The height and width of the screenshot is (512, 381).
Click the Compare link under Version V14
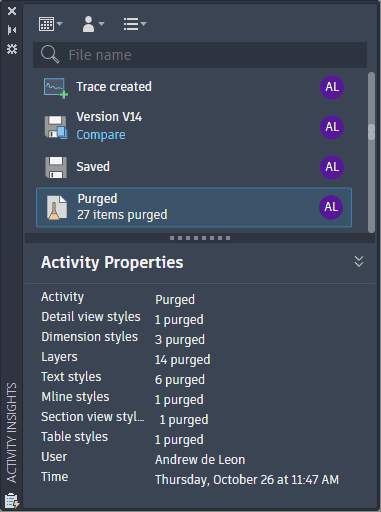pyautogui.click(x=101, y=135)
